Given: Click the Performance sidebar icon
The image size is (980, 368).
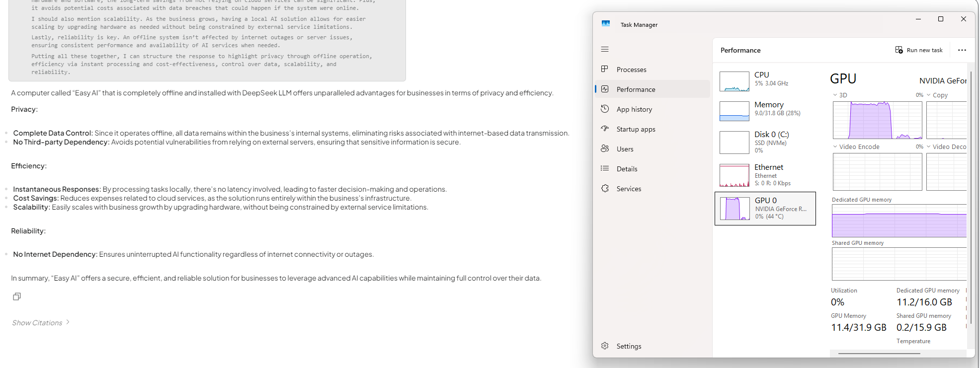Looking at the screenshot, I should (x=605, y=89).
